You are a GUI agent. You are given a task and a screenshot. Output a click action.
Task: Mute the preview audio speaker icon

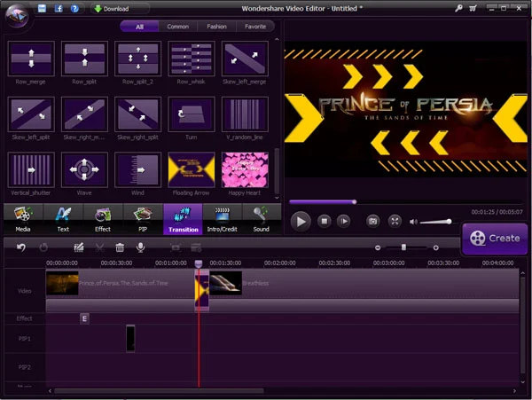[411, 221]
